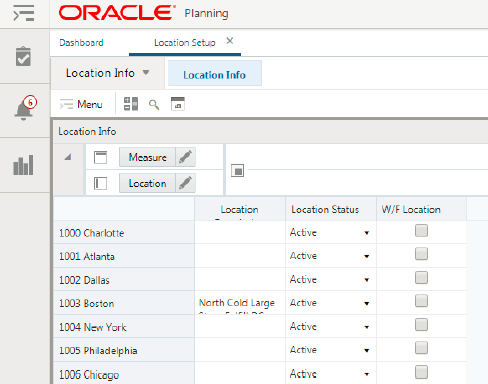Check W/F Location for 1001 Atlanta

[421, 254]
